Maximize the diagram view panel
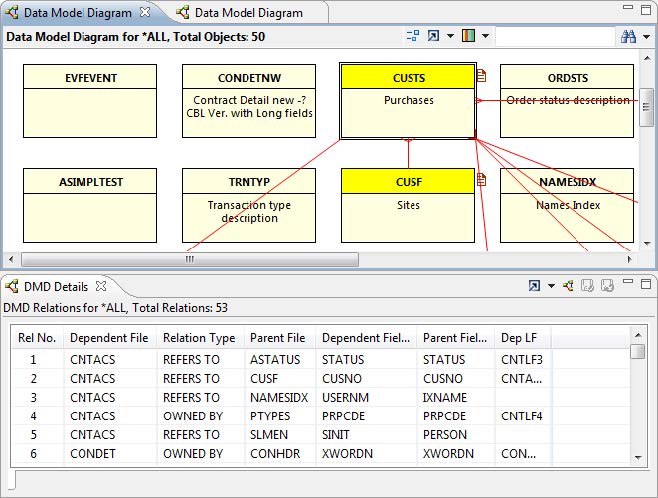 click(646, 9)
